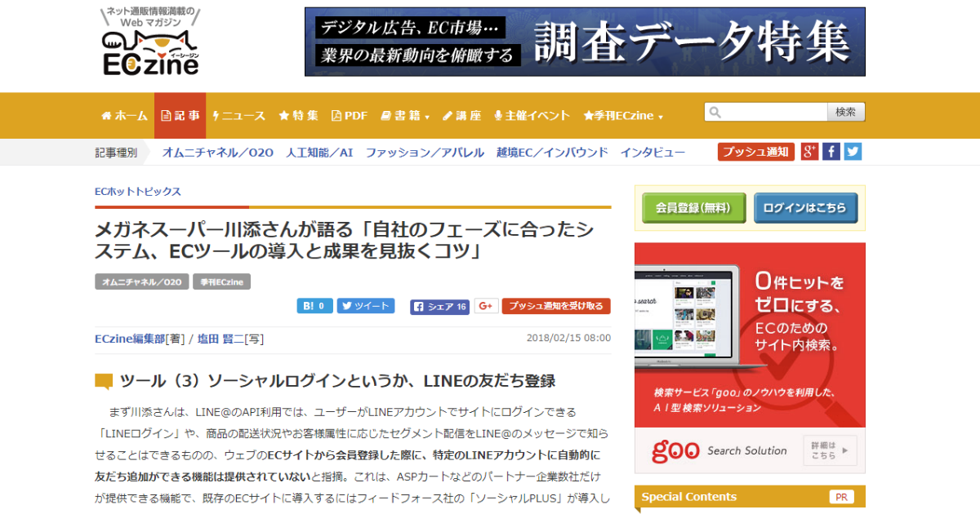
Task: Click the G+ share button under the headline
Action: [487, 306]
